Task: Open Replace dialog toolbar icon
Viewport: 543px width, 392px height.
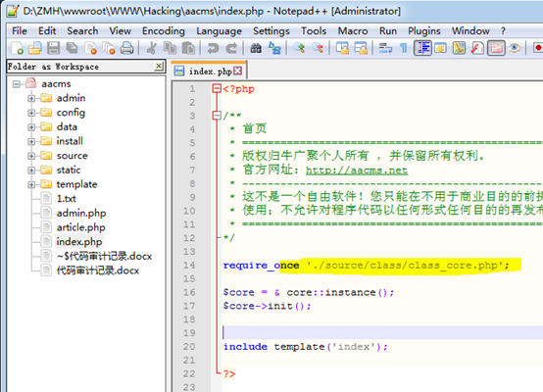Action: pyautogui.click(x=274, y=48)
